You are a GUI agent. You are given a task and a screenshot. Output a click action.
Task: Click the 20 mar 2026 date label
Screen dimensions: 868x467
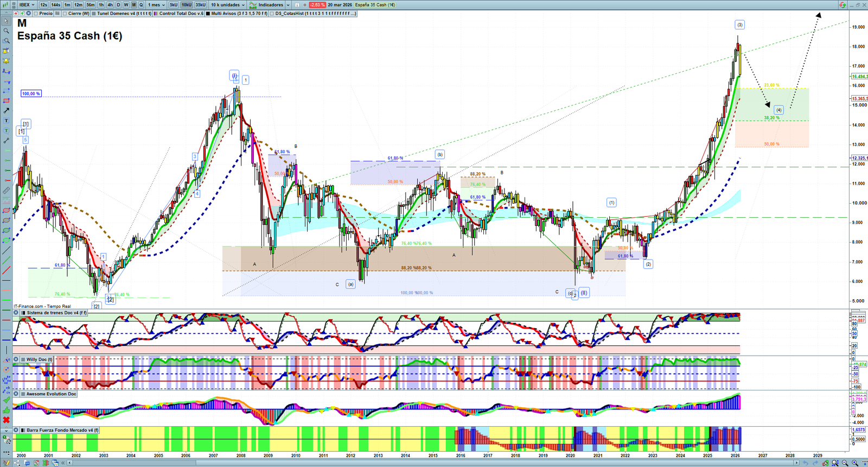[340, 5]
